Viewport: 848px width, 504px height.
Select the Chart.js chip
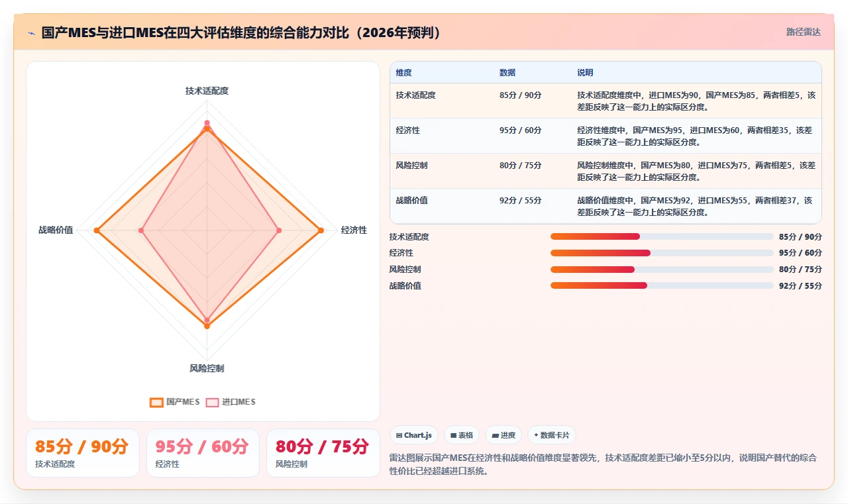point(414,435)
